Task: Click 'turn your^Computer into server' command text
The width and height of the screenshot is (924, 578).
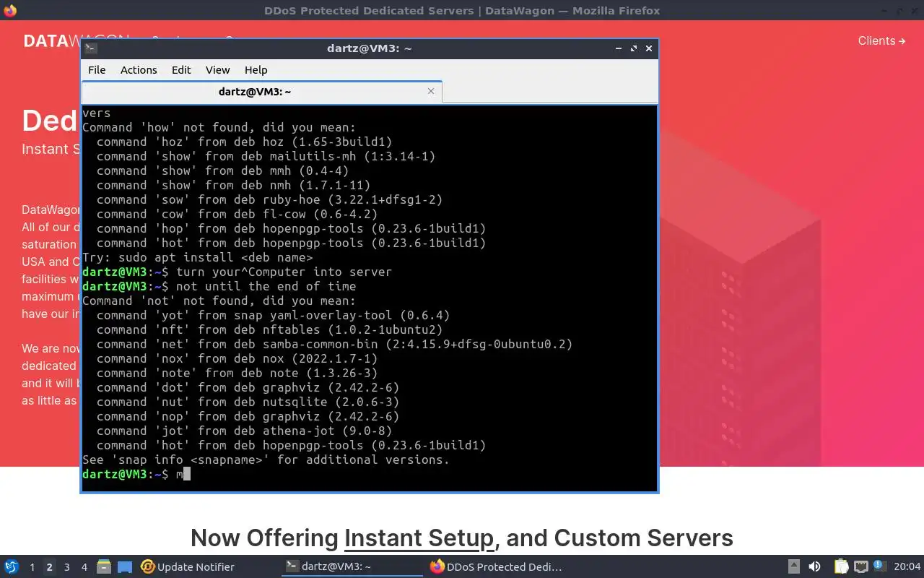Action: point(284,272)
